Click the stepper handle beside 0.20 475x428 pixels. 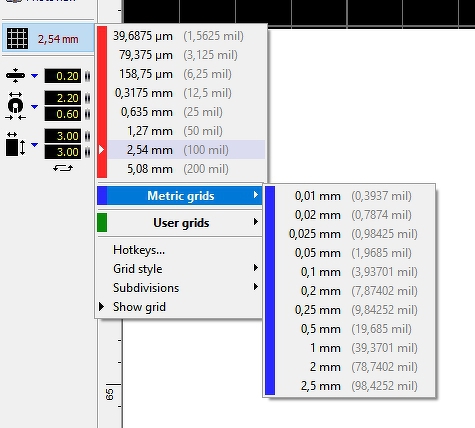87,76
